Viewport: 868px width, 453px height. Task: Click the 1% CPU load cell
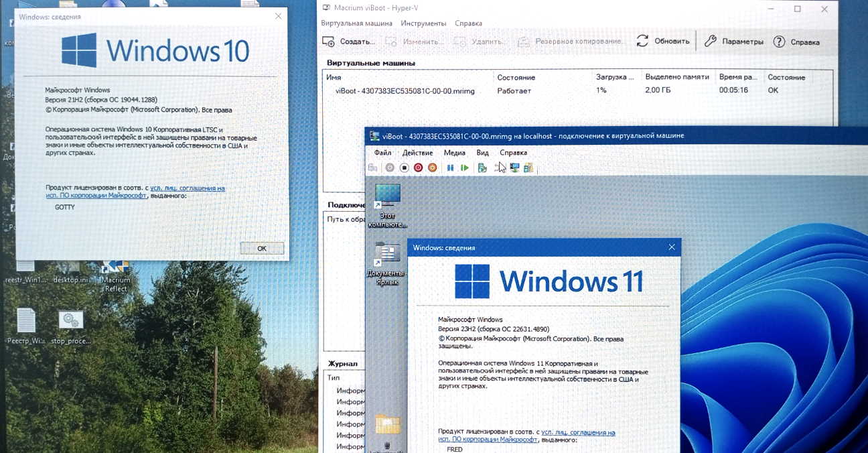(x=601, y=90)
